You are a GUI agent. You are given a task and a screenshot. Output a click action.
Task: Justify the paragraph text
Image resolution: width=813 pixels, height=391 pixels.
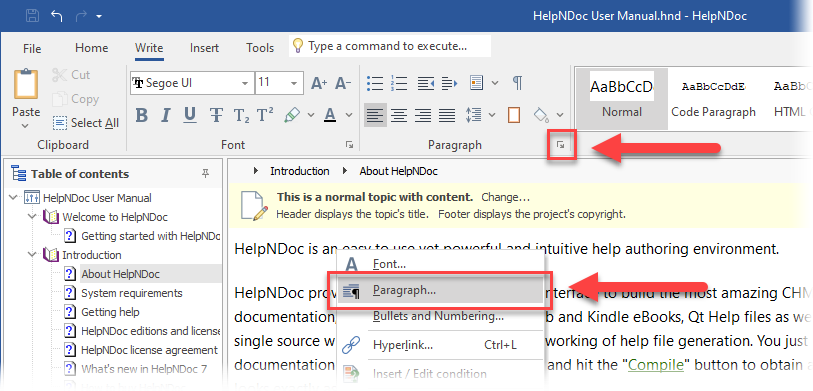click(447, 115)
